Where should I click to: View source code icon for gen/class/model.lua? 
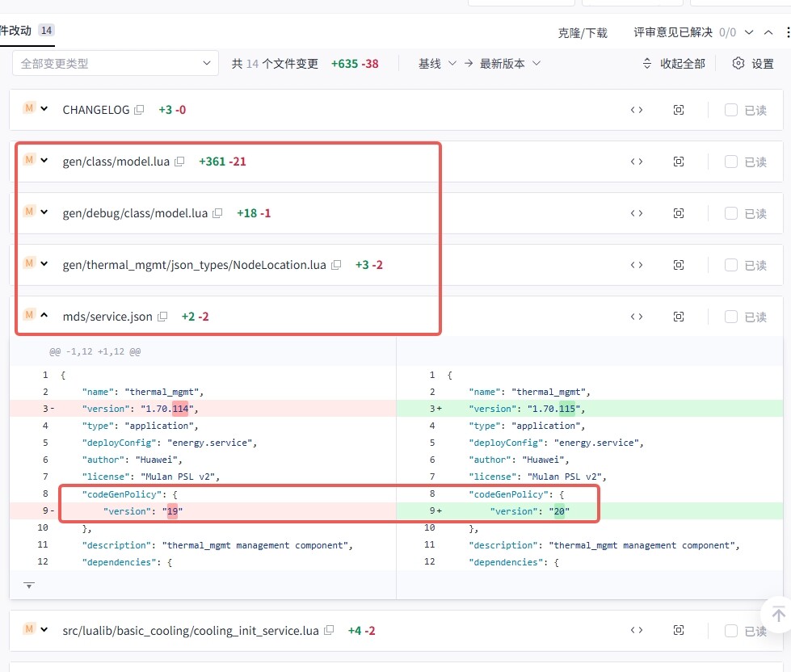coord(637,162)
